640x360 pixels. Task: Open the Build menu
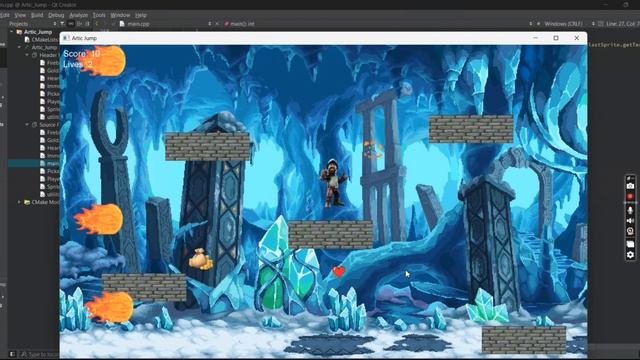point(37,15)
